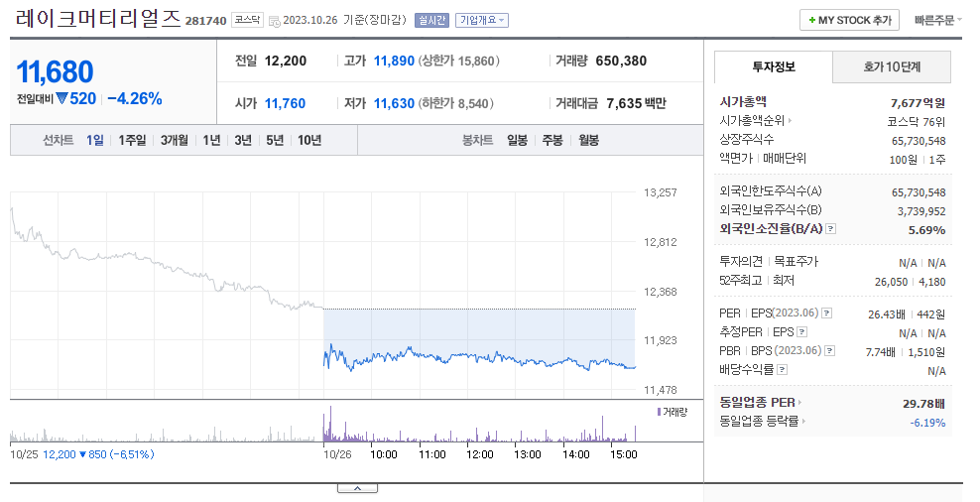Select the 일봉 candlestick chart option
The height and width of the screenshot is (502, 980).
[x=517, y=140]
